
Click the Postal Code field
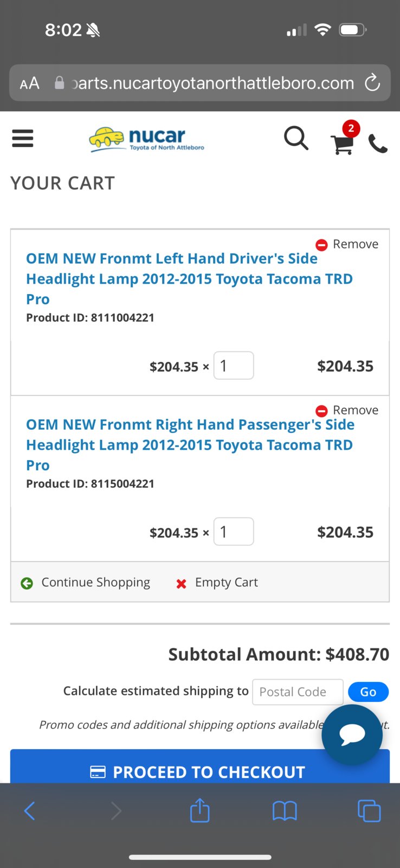[x=298, y=692]
